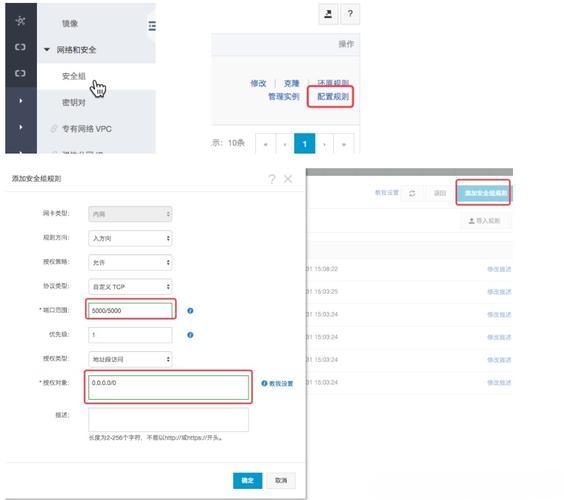The image size is (564, 500).
Task: Collapse the 网络和安全 section
Action: click(47, 50)
